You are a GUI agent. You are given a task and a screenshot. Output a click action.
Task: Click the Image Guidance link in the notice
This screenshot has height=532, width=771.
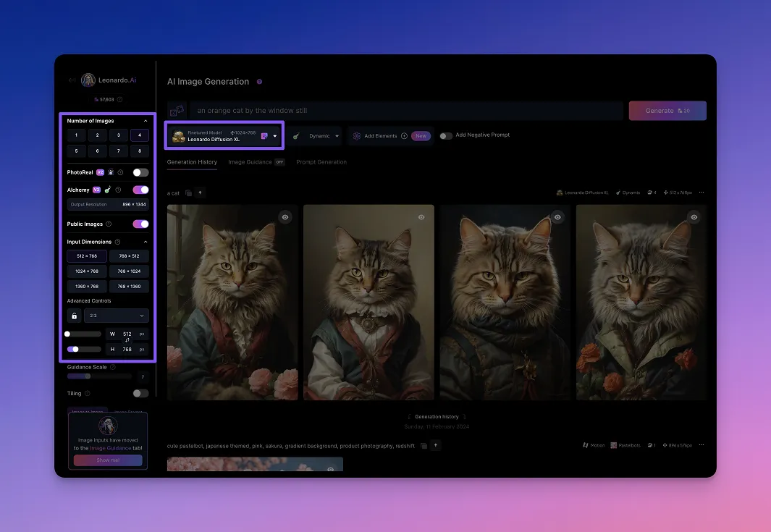tap(111, 448)
